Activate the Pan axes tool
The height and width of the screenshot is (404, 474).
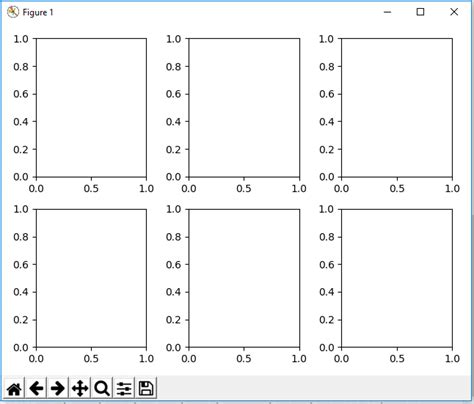pyautogui.click(x=80, y=388)
